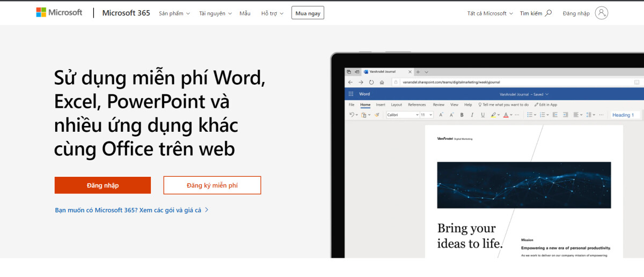Open the font size 11 dropdown
Viewport: 644px width, 277px height.
[x=426, y=115]
